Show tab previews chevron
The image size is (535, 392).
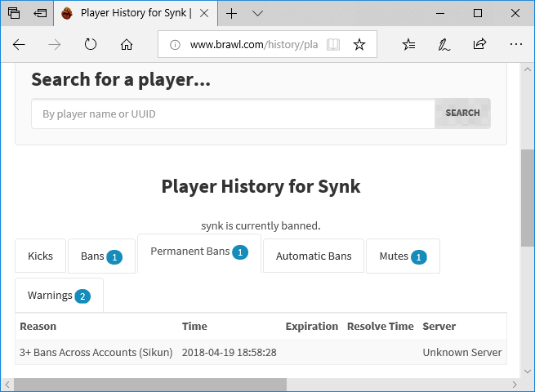pos(258,13)
